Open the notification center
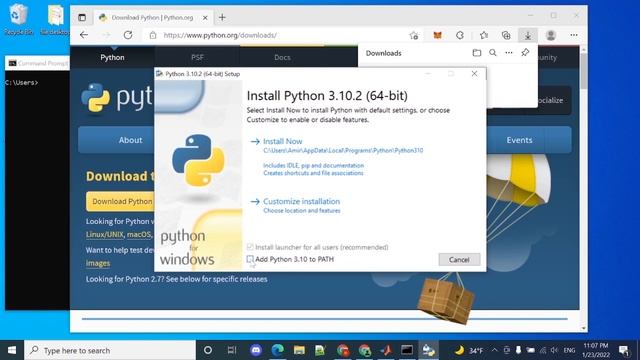640x360 pixels. (623, 350)
